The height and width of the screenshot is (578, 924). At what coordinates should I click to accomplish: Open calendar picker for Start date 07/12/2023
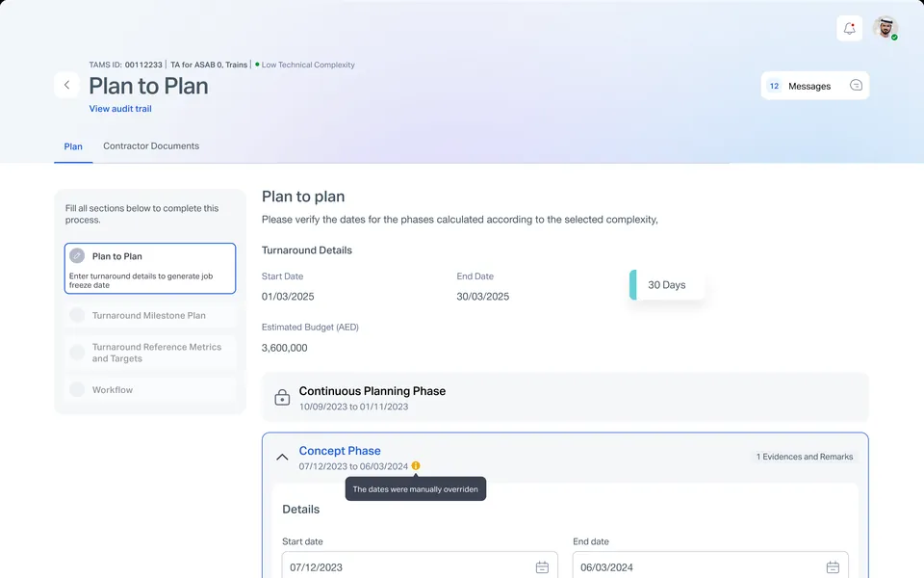click(542, 567)
